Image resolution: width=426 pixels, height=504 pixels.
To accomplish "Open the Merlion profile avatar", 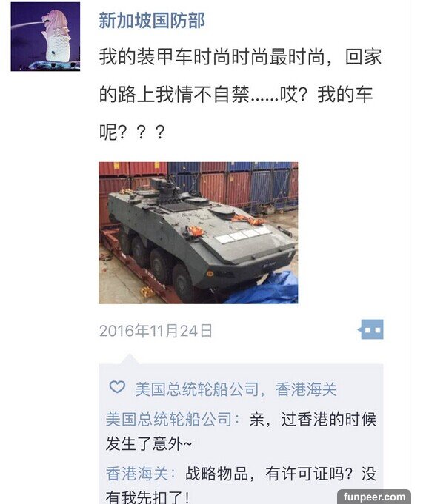I will 45,37.
